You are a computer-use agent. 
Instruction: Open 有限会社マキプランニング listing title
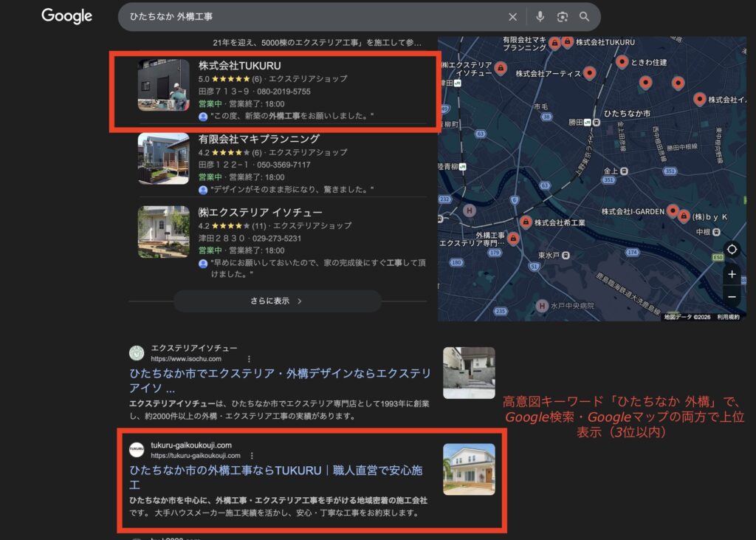tap(259, 139)
